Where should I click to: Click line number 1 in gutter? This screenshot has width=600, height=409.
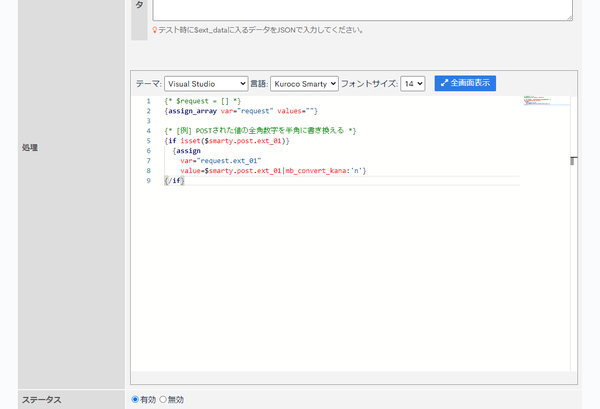148,101
